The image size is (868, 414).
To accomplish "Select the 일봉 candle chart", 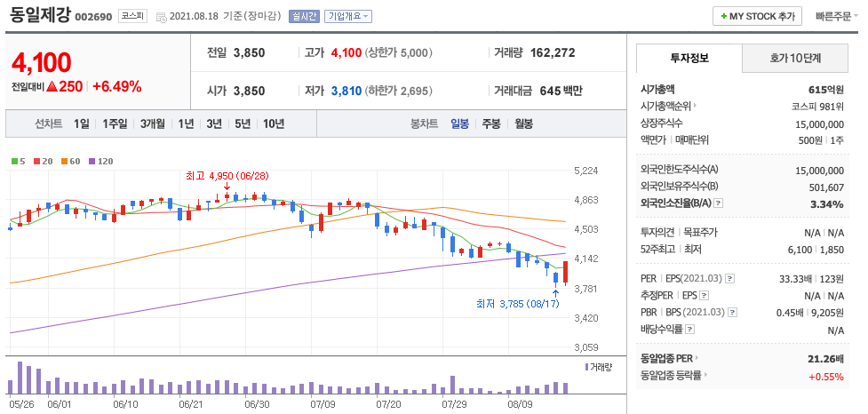I will 460,124.
